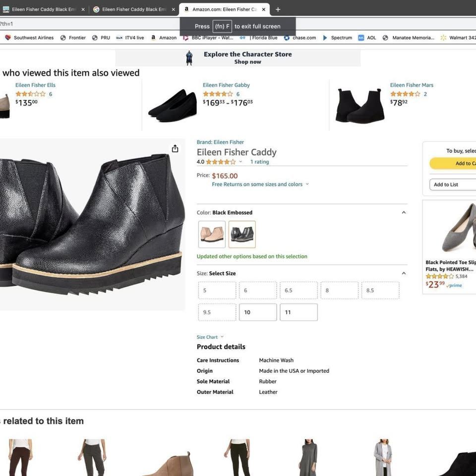Open a new browser tab
The height and width of the screenshot is (476, 476).
click(278, 9)
